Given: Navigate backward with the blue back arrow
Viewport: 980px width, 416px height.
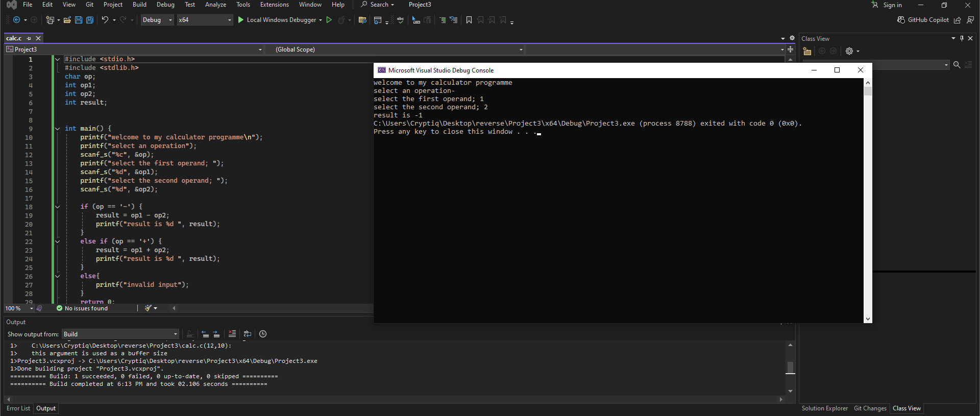Looking at the screenshot, I should pos(16,20).
